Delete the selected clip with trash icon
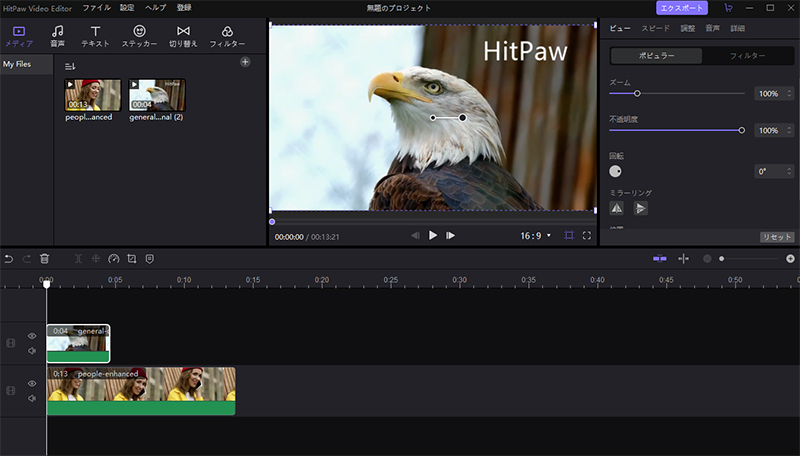800x456 pixels. [x=44, y=259]
